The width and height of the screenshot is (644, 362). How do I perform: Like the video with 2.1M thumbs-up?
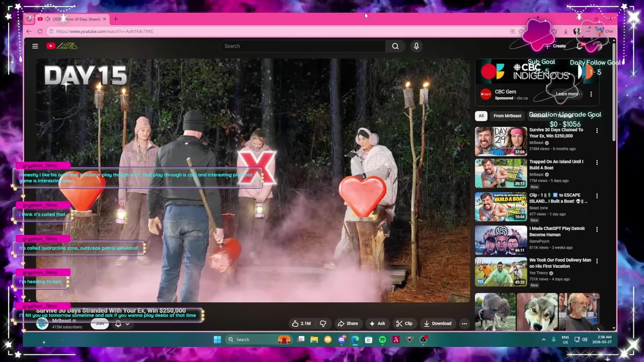tap(301, 323)
